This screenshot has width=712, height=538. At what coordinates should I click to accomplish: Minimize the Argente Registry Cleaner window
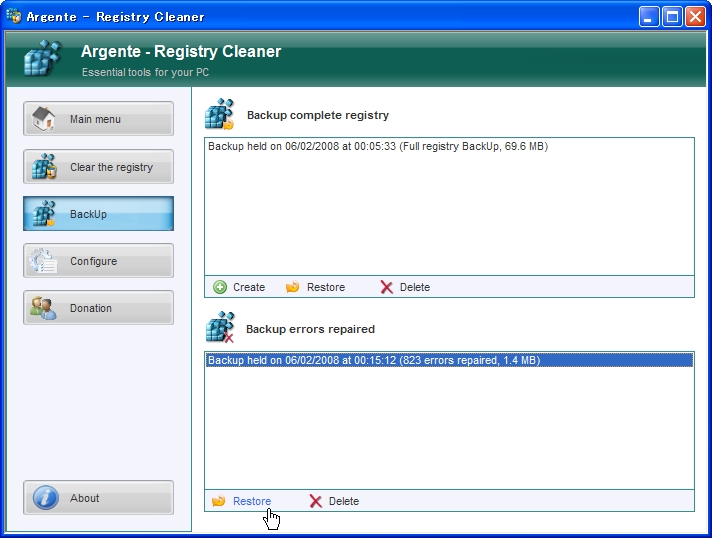point(649,17)
